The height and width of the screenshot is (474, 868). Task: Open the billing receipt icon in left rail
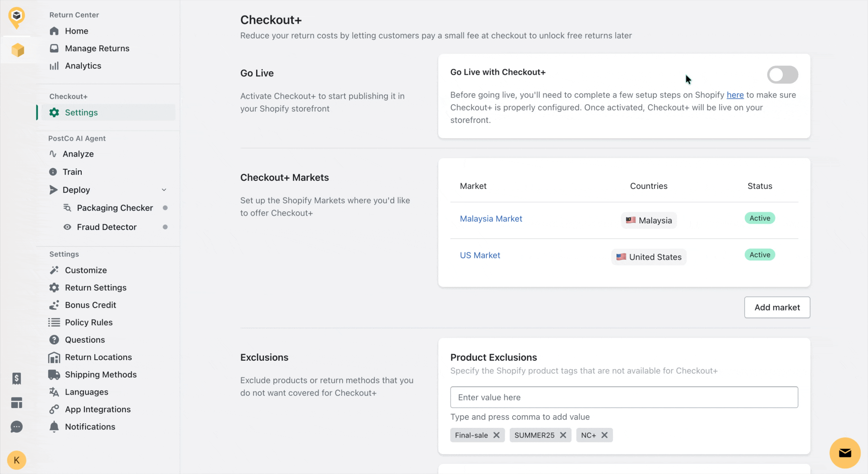coord(17,378)
